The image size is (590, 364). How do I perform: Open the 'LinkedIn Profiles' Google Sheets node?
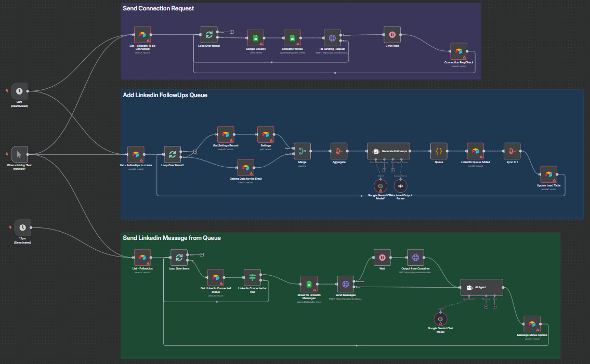click(x=292, y=38)
